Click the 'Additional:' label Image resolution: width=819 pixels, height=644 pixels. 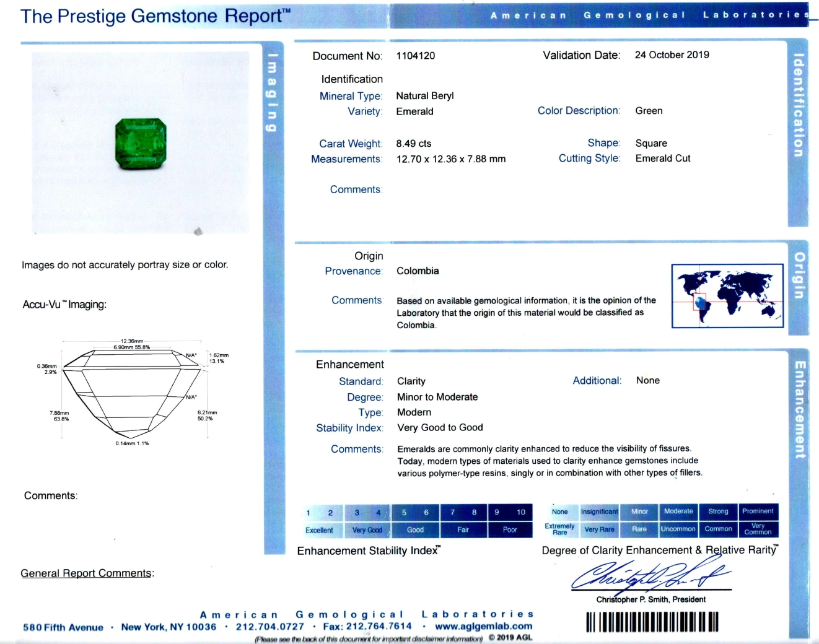click(597, 381)
